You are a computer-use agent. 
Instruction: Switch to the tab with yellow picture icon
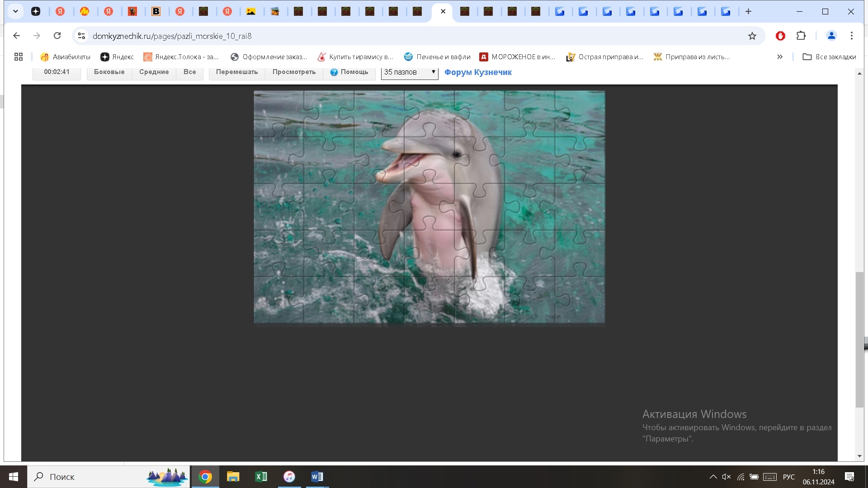point(251,11)
